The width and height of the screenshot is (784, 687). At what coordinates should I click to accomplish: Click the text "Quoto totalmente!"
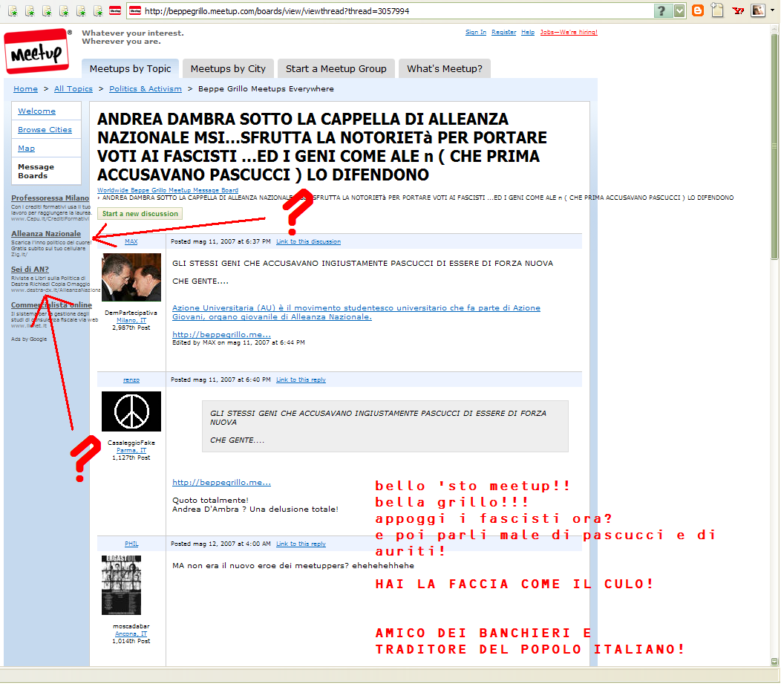click(x=210, y=501)
